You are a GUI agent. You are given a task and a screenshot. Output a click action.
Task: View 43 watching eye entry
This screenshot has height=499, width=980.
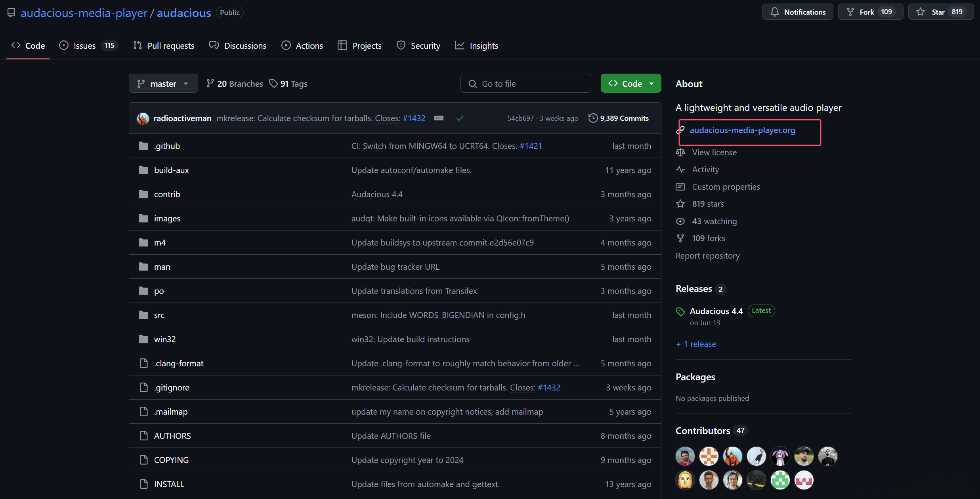714,221
